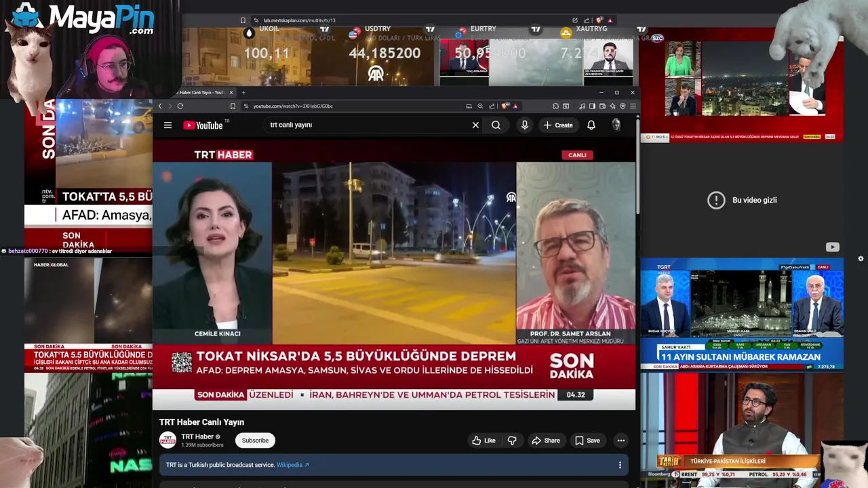Click the TGRT Ramazan live stream tile
The height and width of the screenshot is (488, 868).
(x=742, y=314)
